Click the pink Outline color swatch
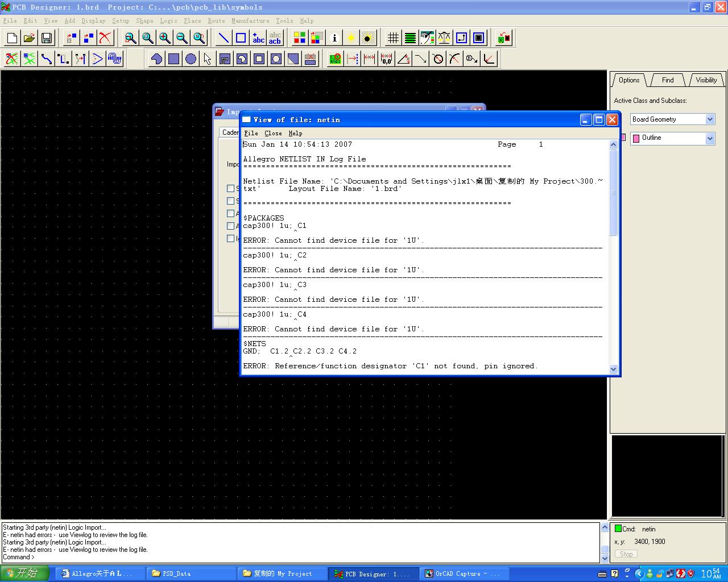 tap(636, 138)
